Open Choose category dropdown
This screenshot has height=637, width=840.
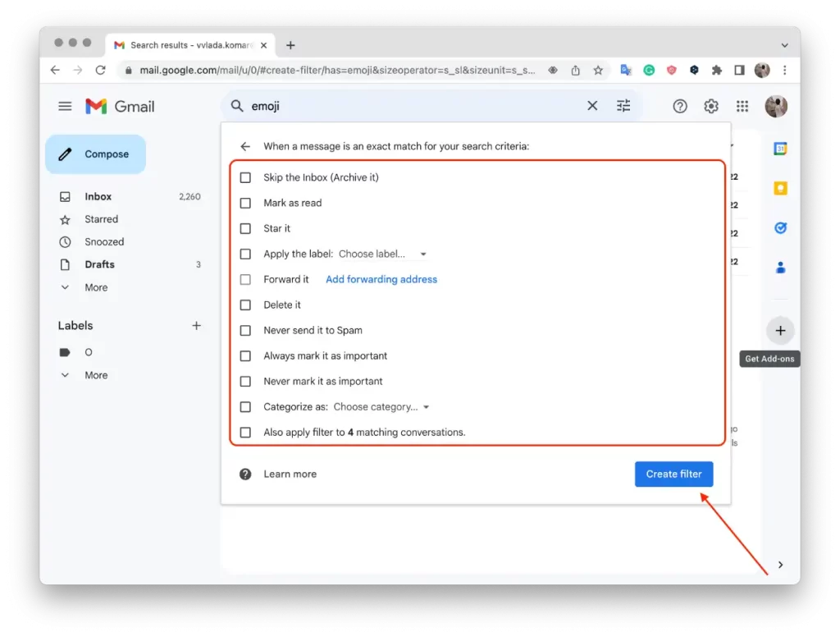pos(381,407)
